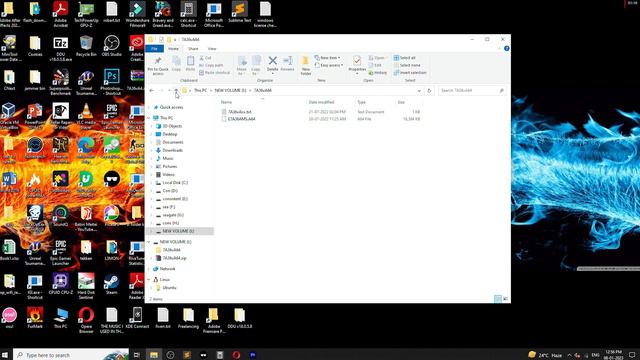This screenshot has width=640, height=360.
Task: Open address bar history dropdown
Action: [x=419, y=90]
